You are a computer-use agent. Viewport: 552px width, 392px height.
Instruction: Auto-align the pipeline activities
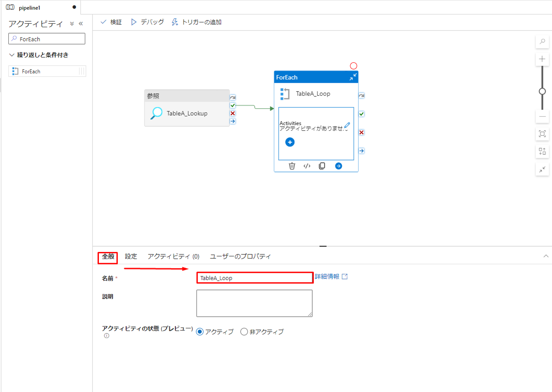point(542,151)
